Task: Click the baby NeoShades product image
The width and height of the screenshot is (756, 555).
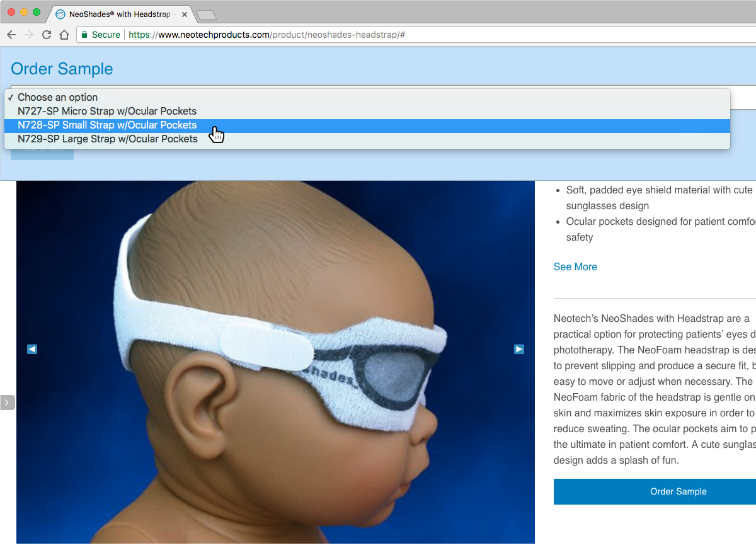Action: (x=275, y=362)
